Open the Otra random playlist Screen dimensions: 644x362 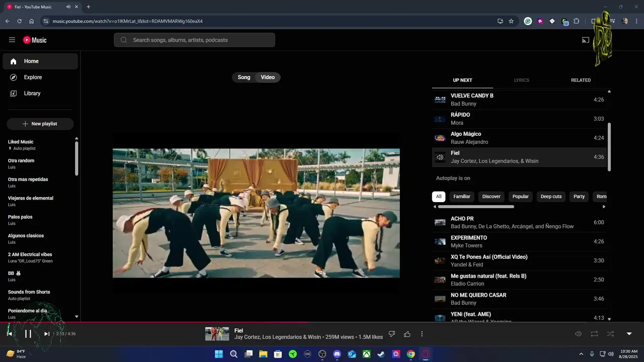click(40, 163)
